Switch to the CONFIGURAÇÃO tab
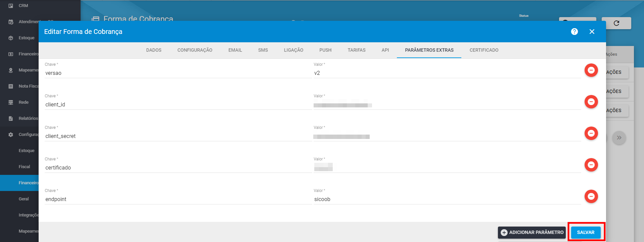 (195, 50)
